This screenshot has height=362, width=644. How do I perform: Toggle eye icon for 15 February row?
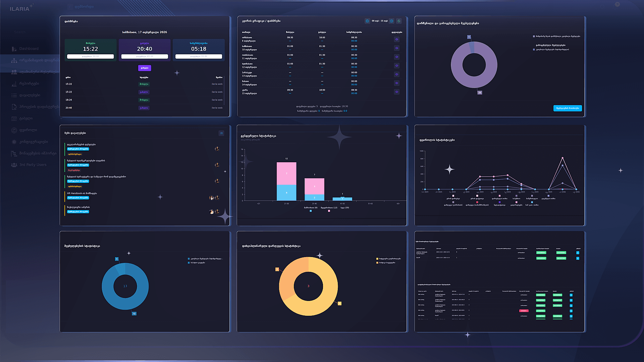click(396, 92)
